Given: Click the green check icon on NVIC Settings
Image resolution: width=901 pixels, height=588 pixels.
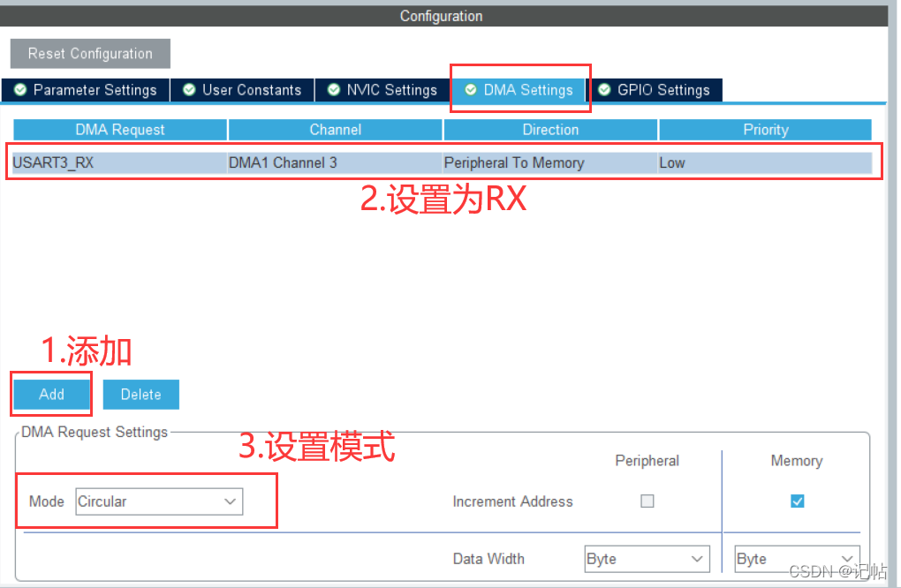Looking at the screenshot, I should click(x=333, y=90).
